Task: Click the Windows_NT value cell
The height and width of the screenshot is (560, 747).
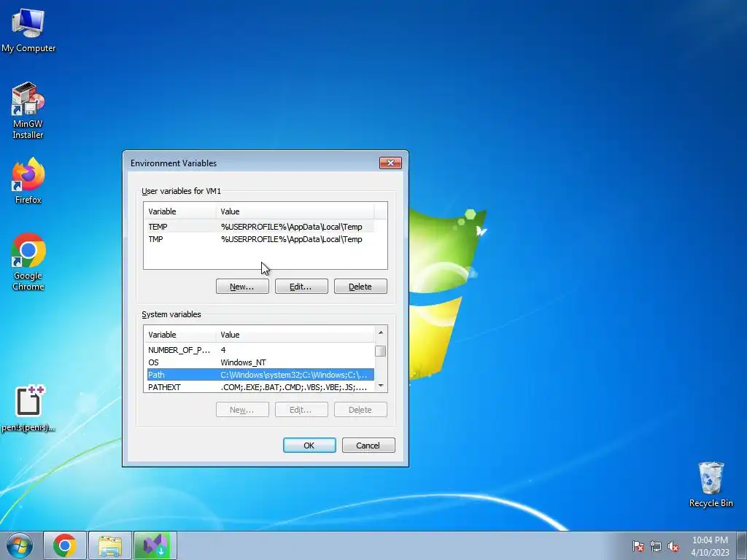Action: (x=243, y=362)
